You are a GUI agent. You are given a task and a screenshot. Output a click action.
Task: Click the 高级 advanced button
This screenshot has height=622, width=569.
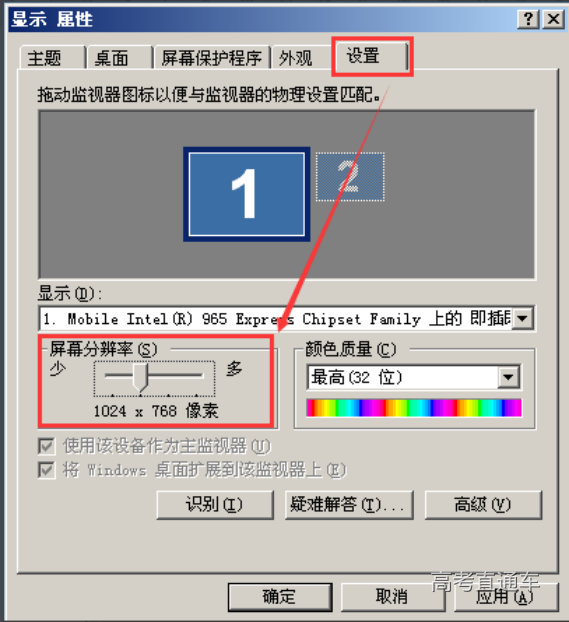coord(483,505)
